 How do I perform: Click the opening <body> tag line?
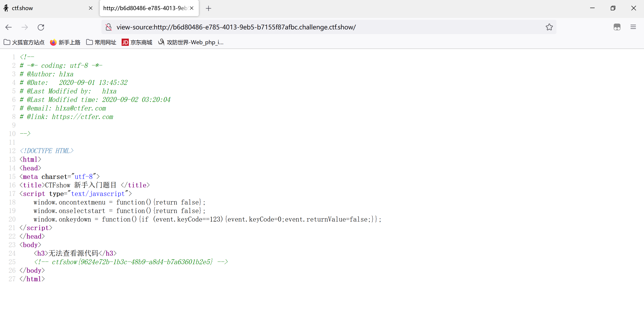click(30, 245)
